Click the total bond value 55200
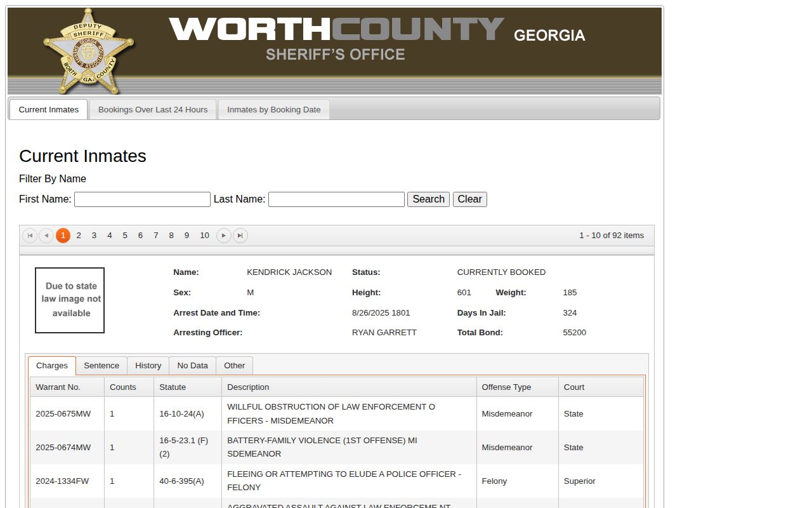Viewport: 812px width, 508px height. coord(575,333)
